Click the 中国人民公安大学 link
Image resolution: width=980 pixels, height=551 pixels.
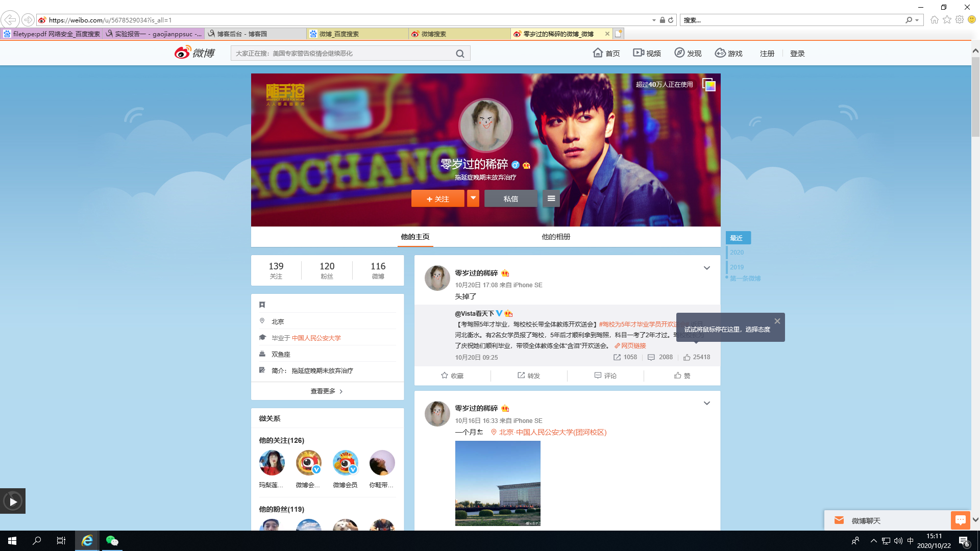tap(316, 338)
